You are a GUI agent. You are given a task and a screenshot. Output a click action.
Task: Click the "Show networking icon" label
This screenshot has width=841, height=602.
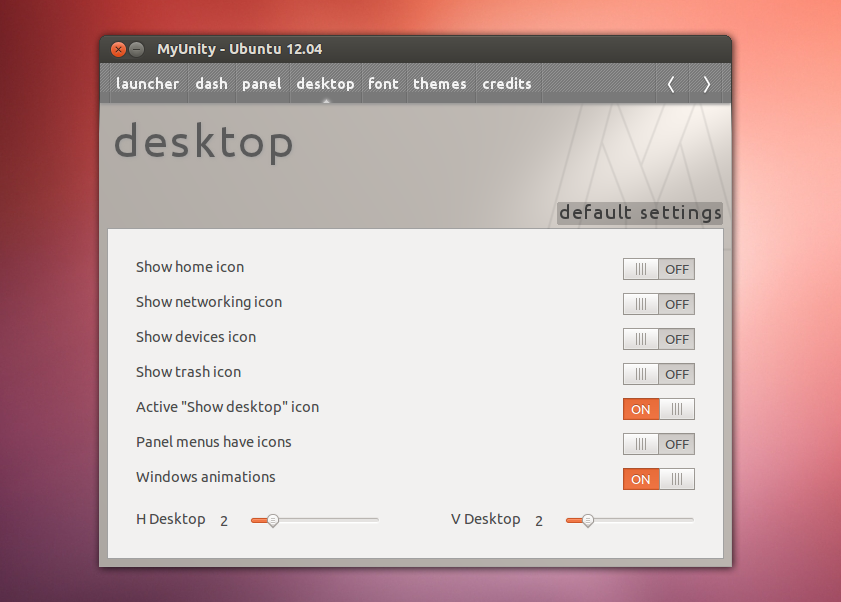coord(209,302)
